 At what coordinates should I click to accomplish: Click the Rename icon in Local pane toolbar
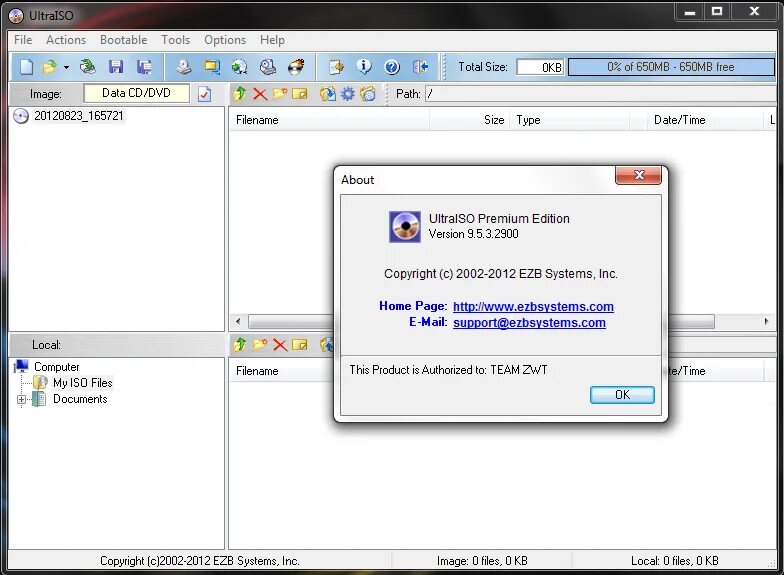click(300, 344)
